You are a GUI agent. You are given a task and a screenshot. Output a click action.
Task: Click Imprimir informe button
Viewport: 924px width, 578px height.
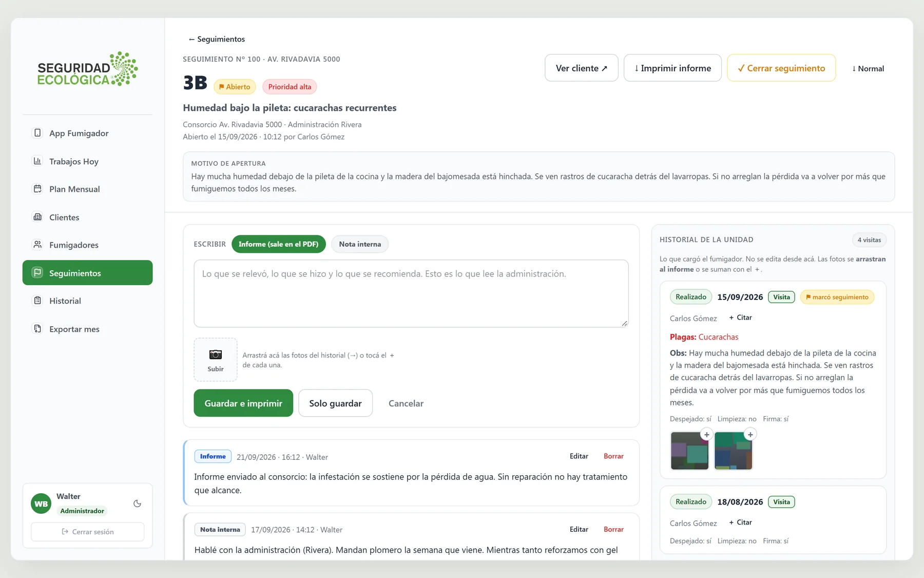pos(672,68)
